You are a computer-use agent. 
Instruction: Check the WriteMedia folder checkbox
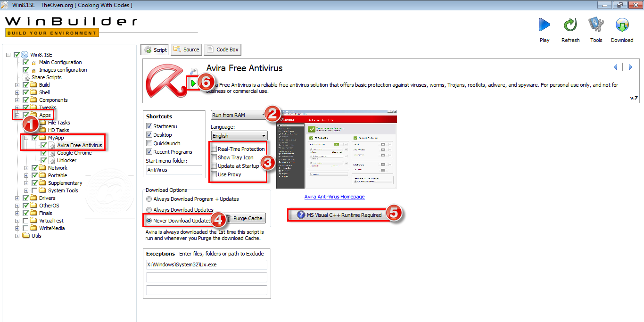[x=26, y=228]
